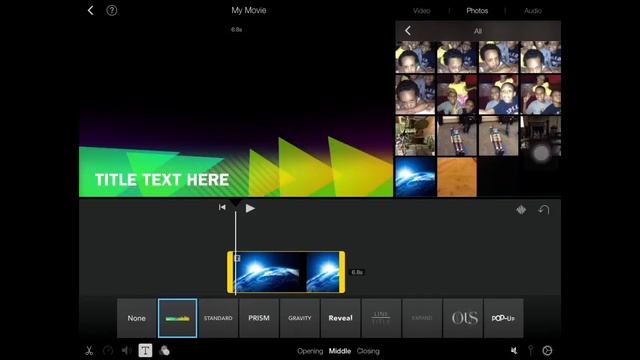Select the orange texture photo thumbnail
Image resolution: width=640 pixels, height=360 pixels.
[x=457, y=177]
